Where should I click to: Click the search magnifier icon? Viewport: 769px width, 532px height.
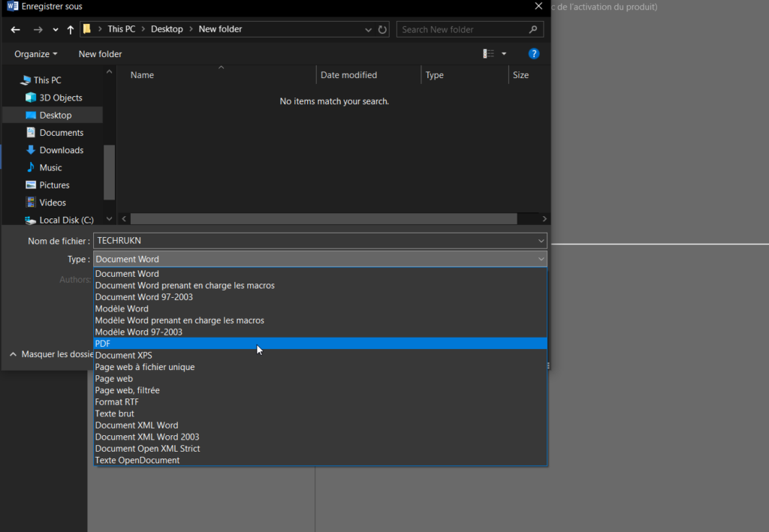tap(533, 29)
